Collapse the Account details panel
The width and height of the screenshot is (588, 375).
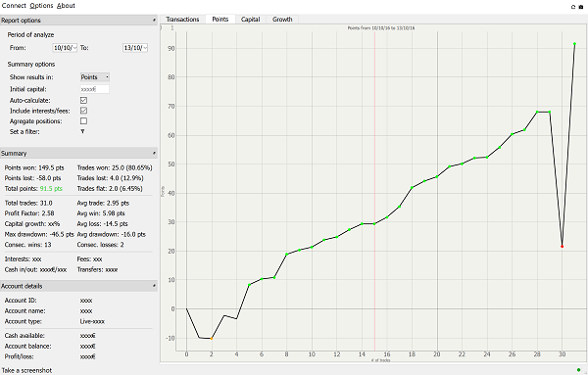154,286
